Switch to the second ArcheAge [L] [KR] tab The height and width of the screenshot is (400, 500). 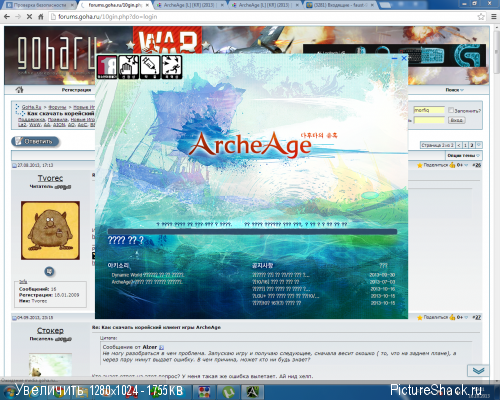[266, 5]
